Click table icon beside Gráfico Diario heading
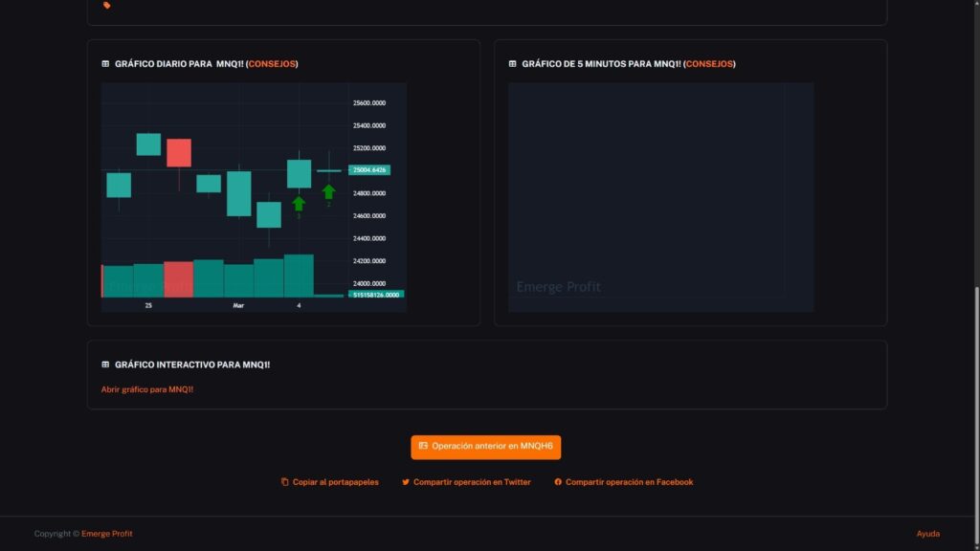 click(x=105, y=64)
